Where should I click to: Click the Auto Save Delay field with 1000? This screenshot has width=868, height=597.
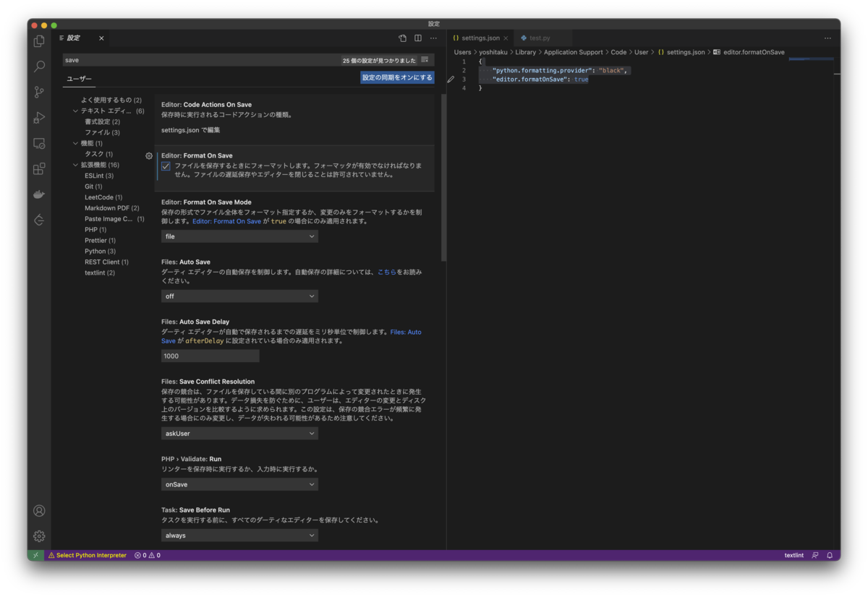pyautogui.click(x=210, y=356)
